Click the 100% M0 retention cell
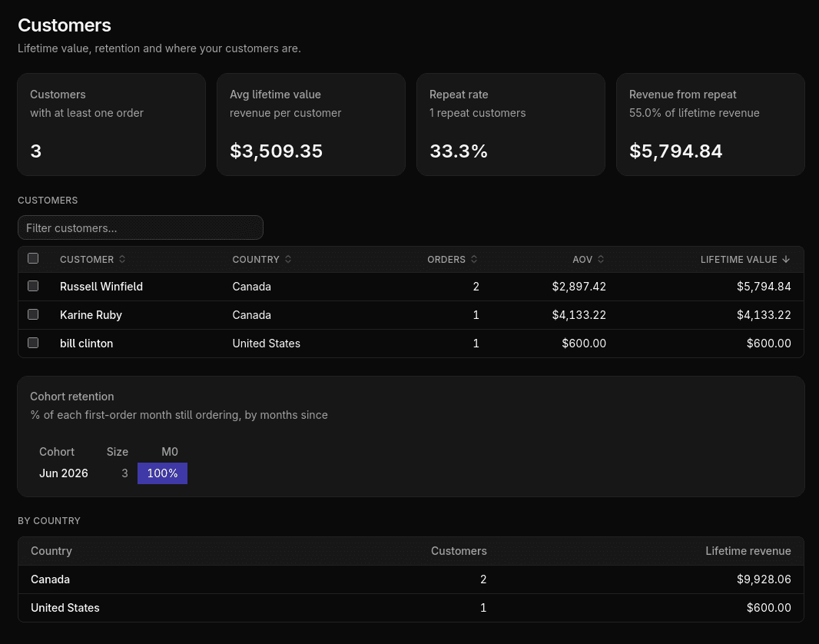This screenshot has height=644, width=819. 162,473
